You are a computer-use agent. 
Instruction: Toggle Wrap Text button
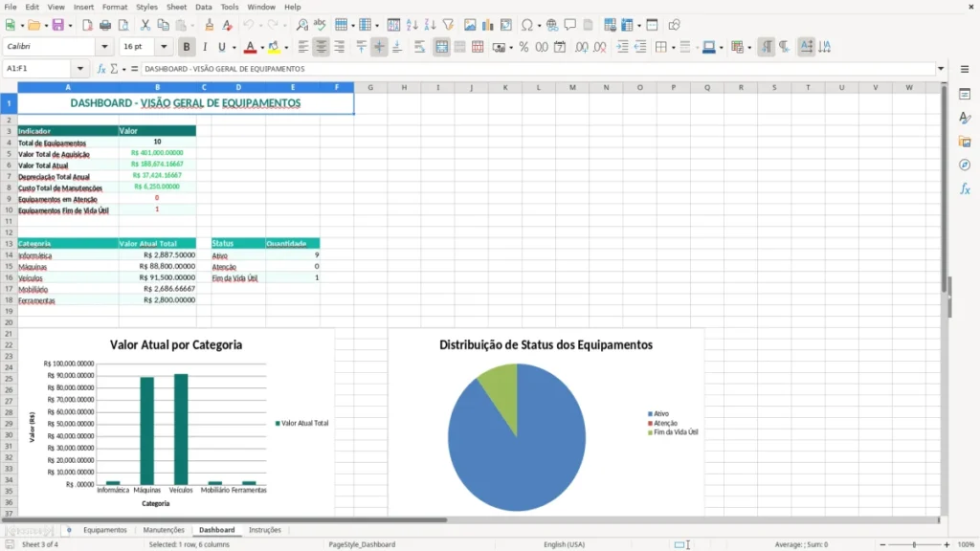[x=419, y=47]
